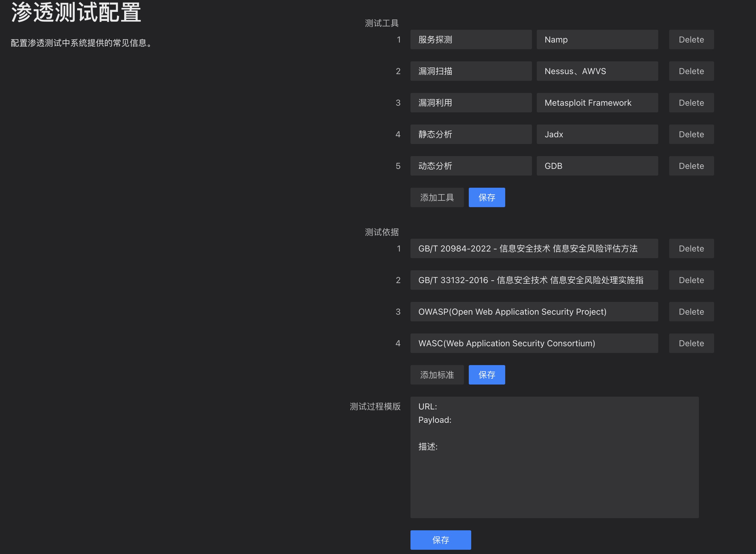Delete the GB/T 20984-2022 standard
756x554 pixels.
click(x=691, y=248)
